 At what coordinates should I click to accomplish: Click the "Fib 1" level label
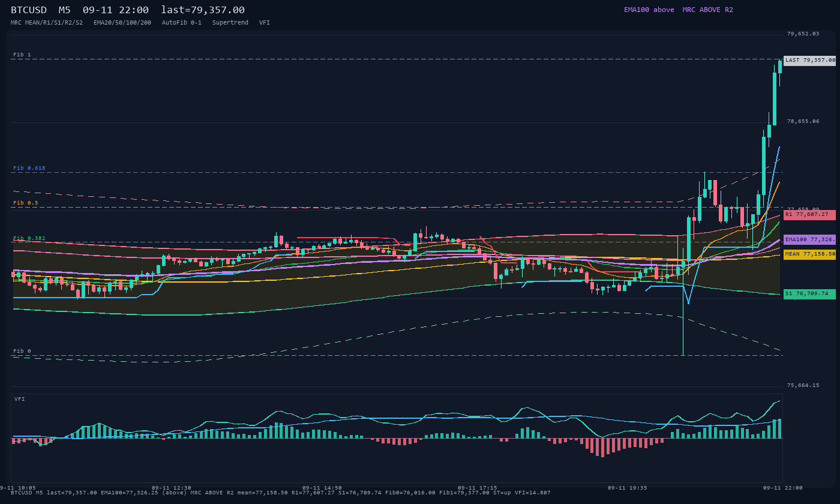tap(22, 55)
